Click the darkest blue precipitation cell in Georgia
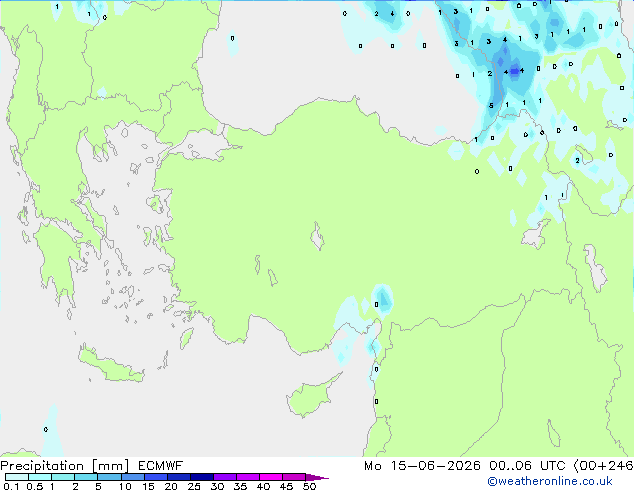Screen dimensions: 634x490 pyautogui.click(x=515, y=71)
